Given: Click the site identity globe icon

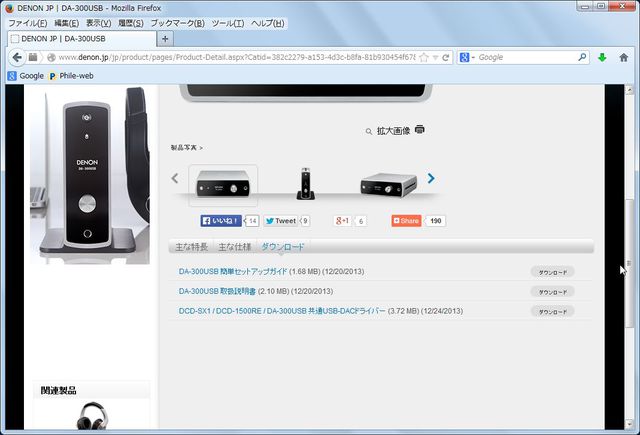Looking at the screenshot, I should point(51,58).
